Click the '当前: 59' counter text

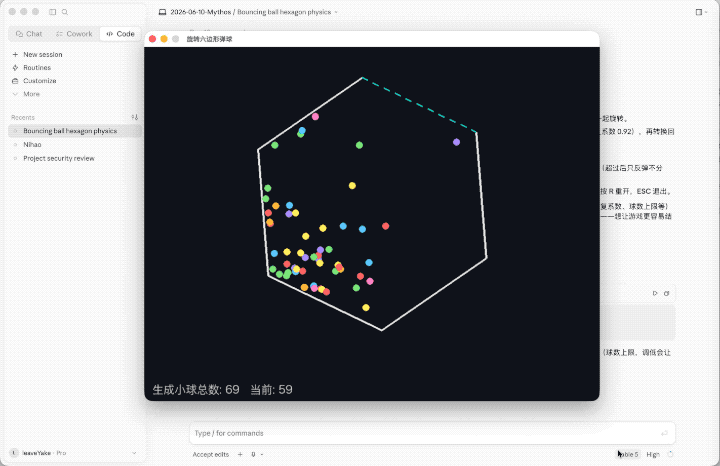coord(271,390)
